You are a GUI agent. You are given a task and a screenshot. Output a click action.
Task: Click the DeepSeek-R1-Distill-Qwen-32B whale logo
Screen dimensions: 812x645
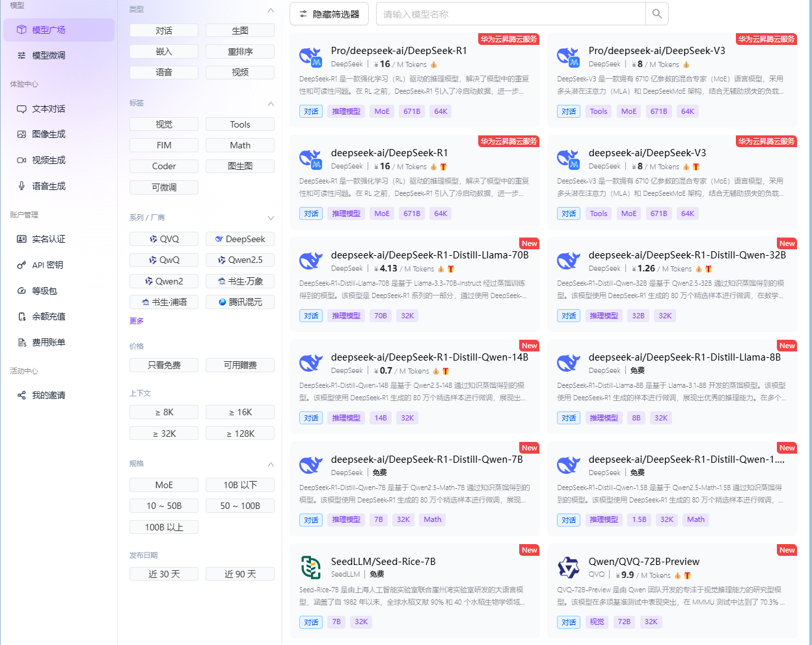[x=569, y=261]
